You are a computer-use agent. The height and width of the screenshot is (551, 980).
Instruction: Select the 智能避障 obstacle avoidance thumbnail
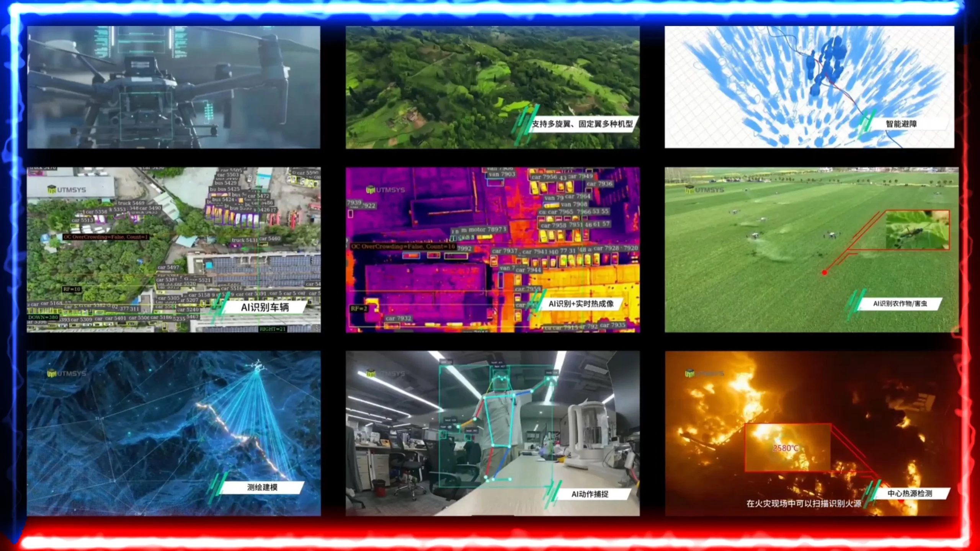coord(809,77)
